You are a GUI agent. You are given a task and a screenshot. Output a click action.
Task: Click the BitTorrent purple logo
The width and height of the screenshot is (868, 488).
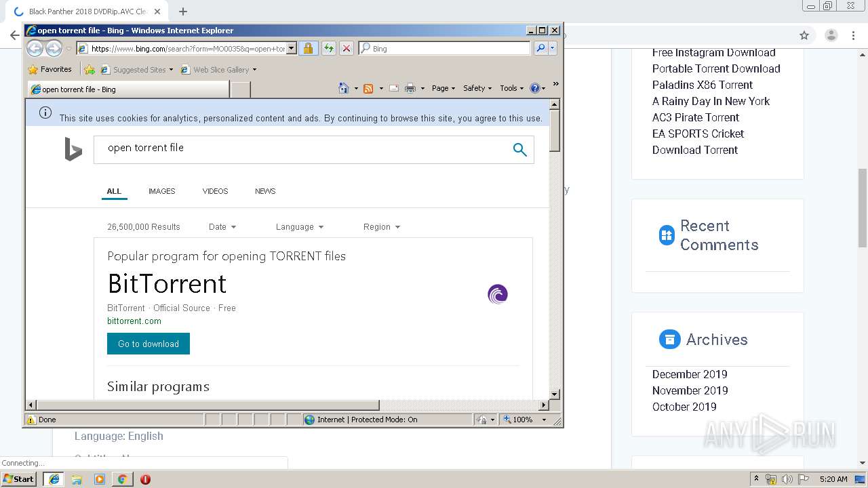coord(498,294)
